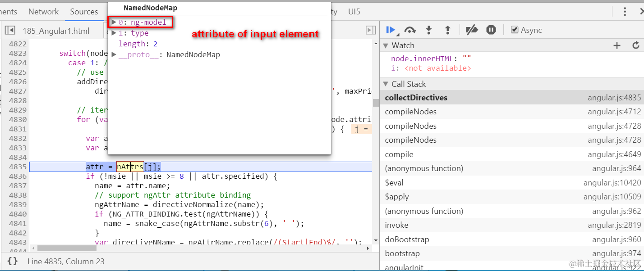644x271 pixels.
Task: Open the 185_Angular1.html file tab
Action: click(x=56, y=31)
